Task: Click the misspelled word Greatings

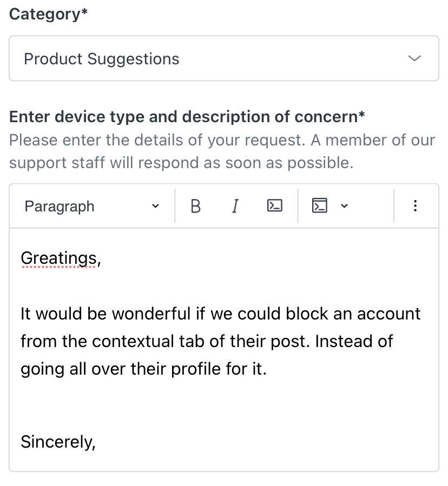Action: pyautogui.click(x=59, y=258)
